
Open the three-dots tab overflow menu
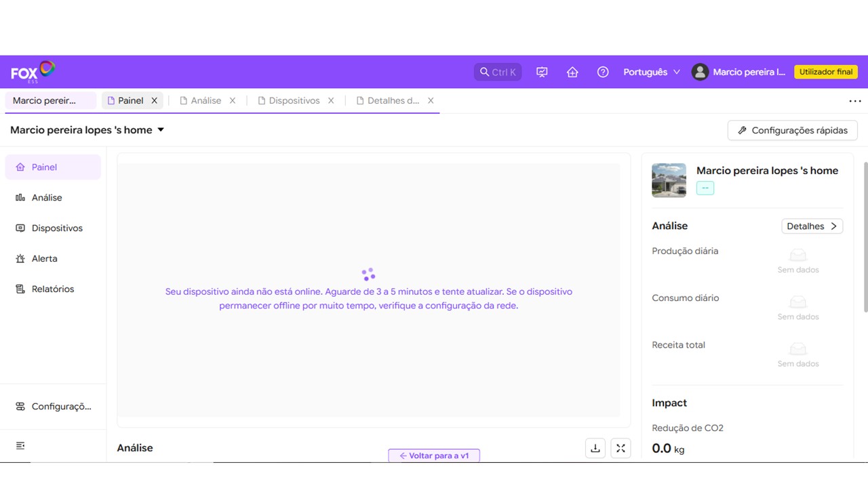(x=854, y=101)
